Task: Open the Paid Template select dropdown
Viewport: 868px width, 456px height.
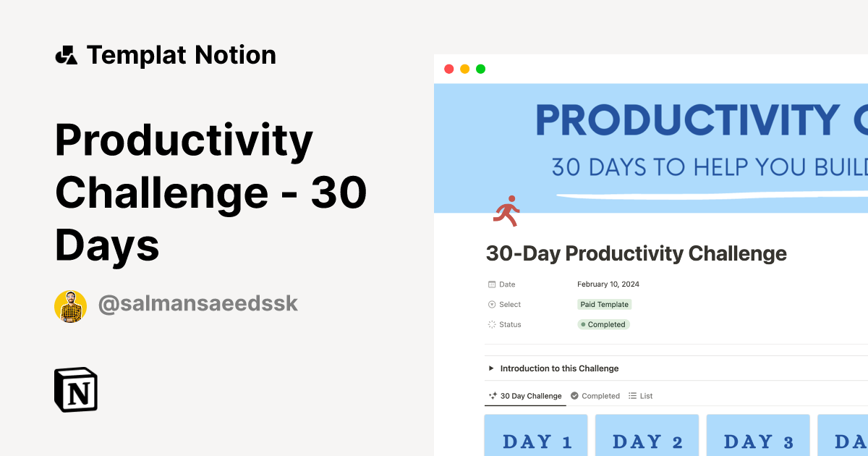Action: (604, 304)
